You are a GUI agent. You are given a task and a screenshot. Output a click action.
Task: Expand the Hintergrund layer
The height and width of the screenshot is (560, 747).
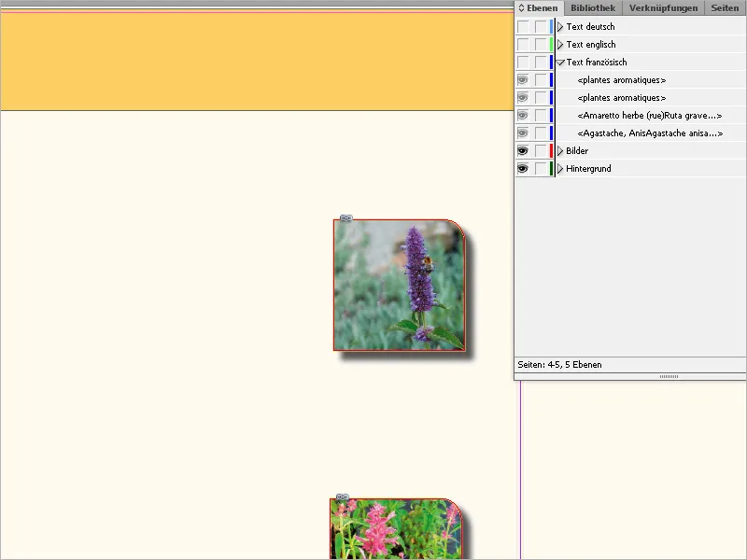[x=560, y=169]
